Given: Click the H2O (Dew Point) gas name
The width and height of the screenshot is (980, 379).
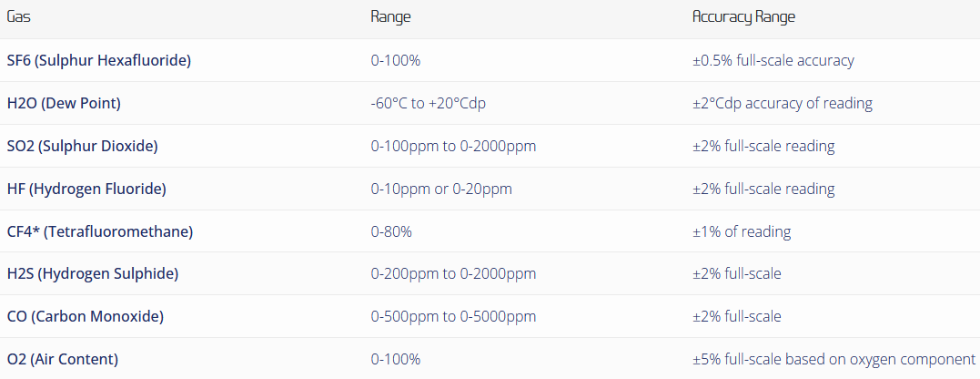Looking at the screenshot, I should 64,104.
